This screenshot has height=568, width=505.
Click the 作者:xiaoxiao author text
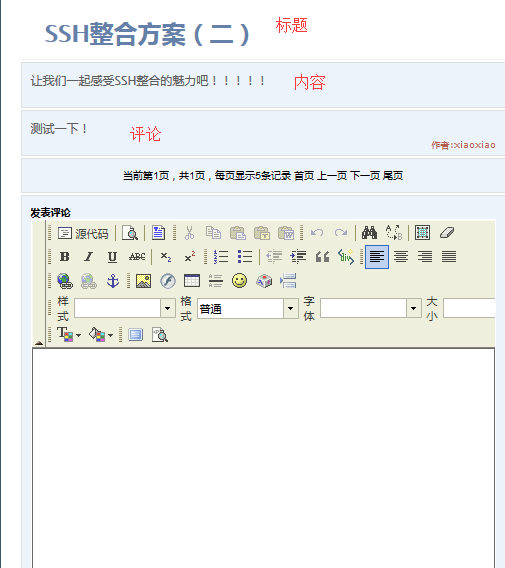(463, 145)
